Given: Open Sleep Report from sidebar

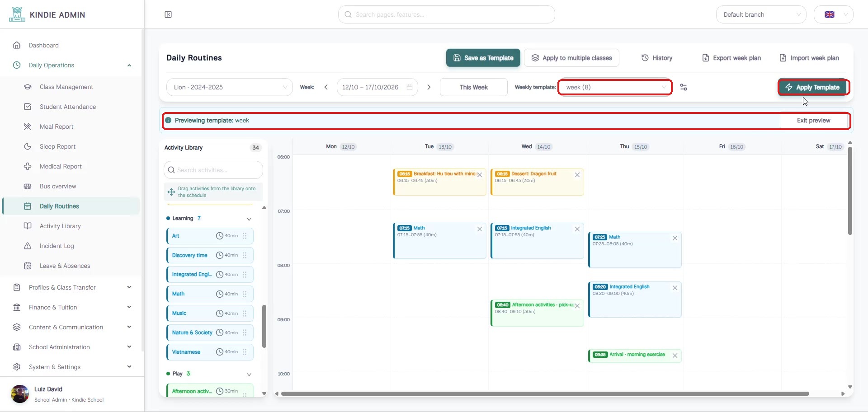Looking at the screenshot, I should [x=57, y=146].
